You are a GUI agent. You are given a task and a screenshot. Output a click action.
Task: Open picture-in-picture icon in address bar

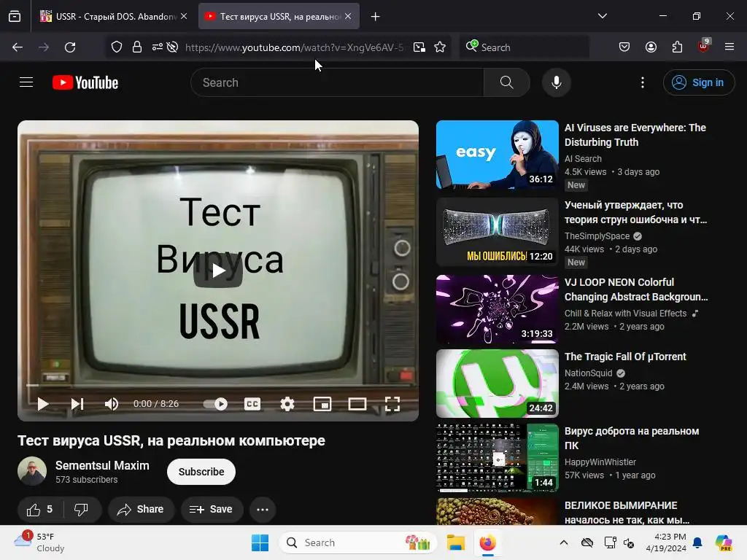tap(419, 47)
